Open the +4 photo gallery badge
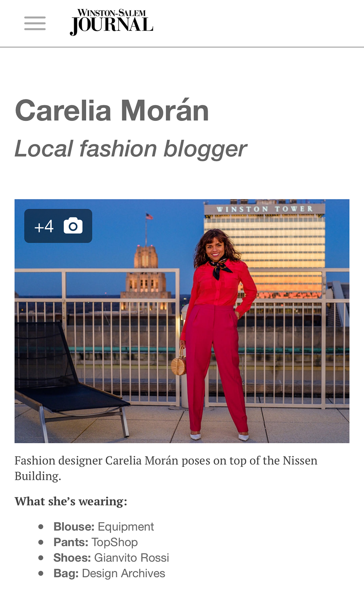This screenshot has width=364, height=607. pyautogui.click(x=58, y=226)
